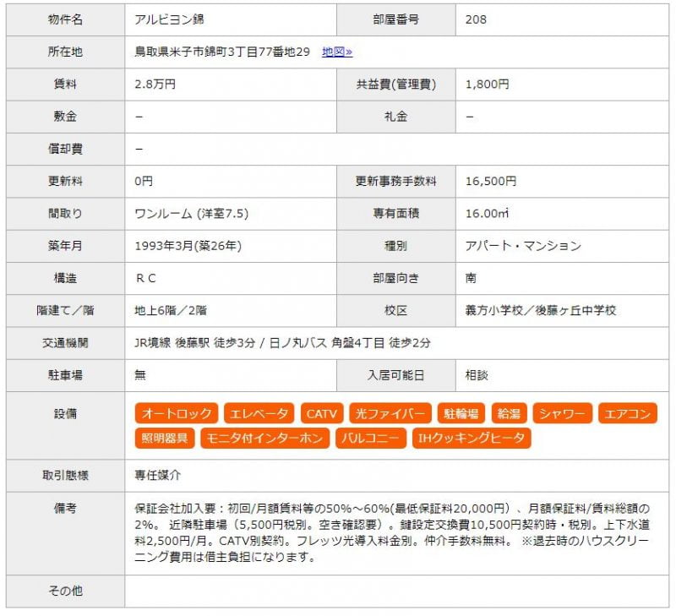The image size is (676, 616).
Task: Pick the エアコン equipment tag
Action: 627,413
